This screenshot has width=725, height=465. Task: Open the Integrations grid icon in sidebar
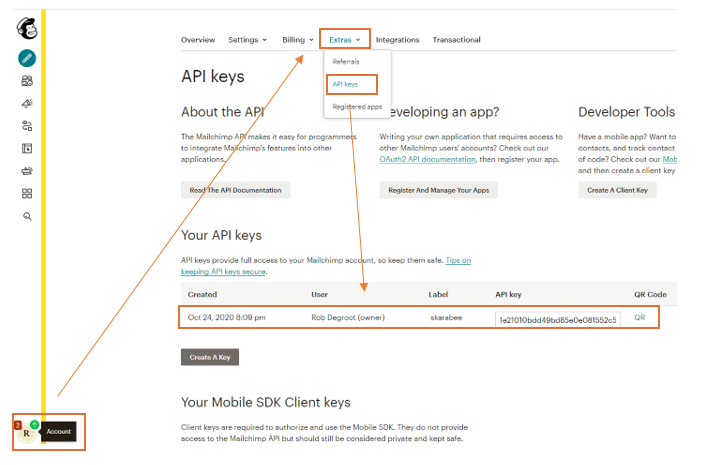[x=27, y=193]
